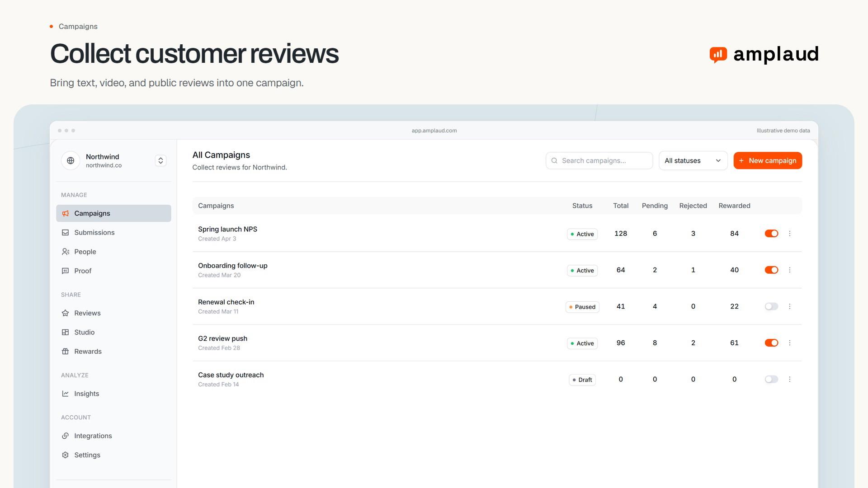Open more options for Renewal check-in
The image size is (868, 488).
click(x=790, y=306)
